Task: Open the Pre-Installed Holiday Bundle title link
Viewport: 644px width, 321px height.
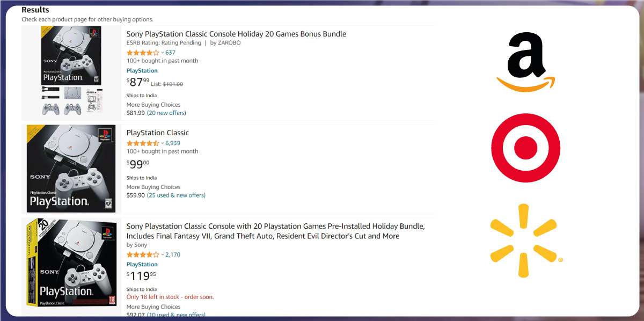Action: [x=276, y=231]
